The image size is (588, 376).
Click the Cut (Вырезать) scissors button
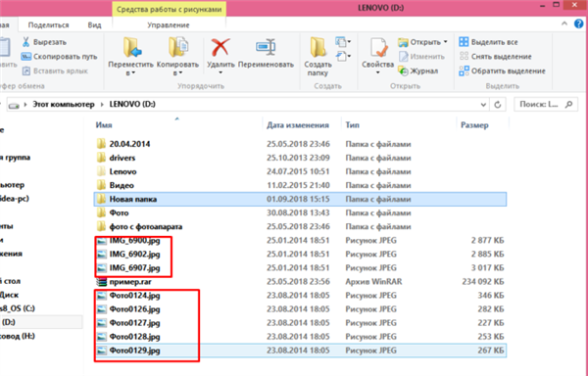point(44,42)
